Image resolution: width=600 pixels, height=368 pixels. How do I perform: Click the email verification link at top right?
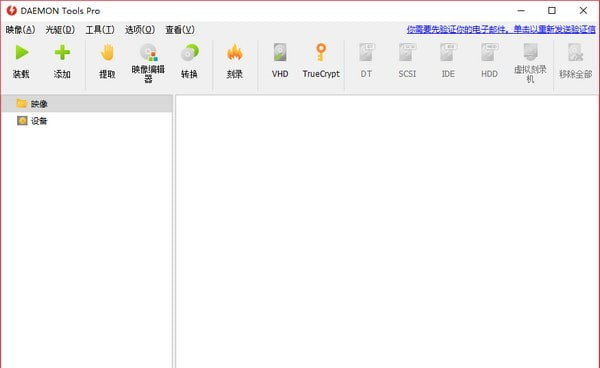tap(501, 29)
